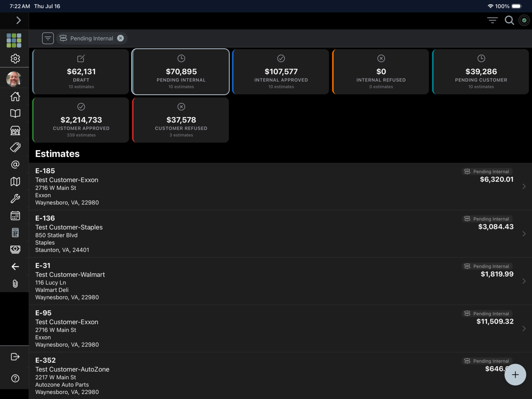Expand E-95 row using its chevron
The height and width of the screenshot is (399, 532).
[x=524, y=329]
